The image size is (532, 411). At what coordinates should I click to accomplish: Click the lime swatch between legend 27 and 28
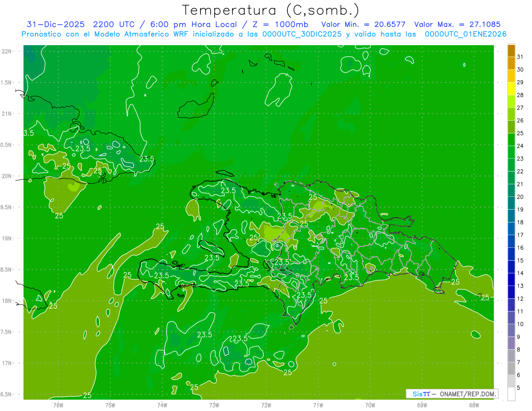coord(511,102)
